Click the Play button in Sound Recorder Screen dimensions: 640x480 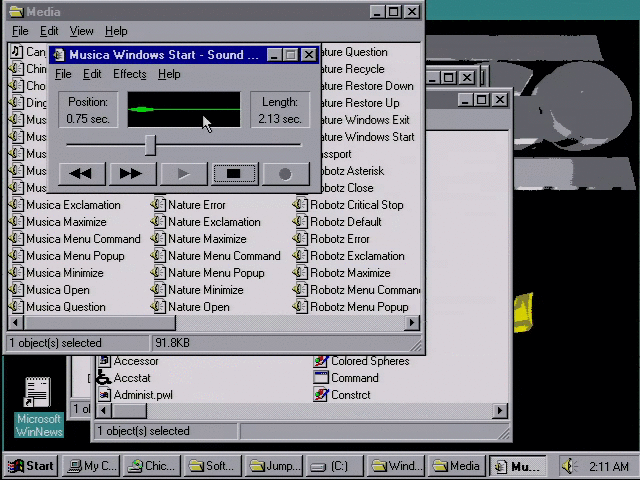184,174
